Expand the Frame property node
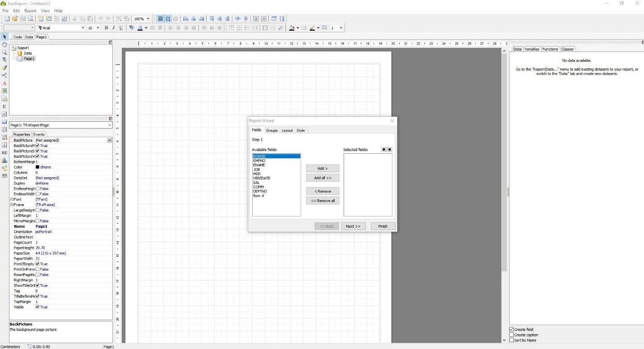Image resolution: width=644 pixels, height=349 pixels. point(11,205)
